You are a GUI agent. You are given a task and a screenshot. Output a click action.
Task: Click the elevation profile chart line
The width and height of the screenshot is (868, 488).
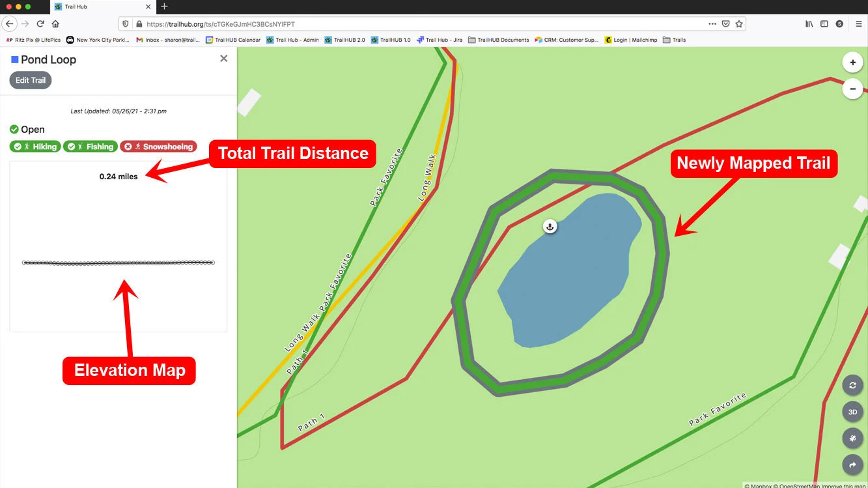[119, 263]
